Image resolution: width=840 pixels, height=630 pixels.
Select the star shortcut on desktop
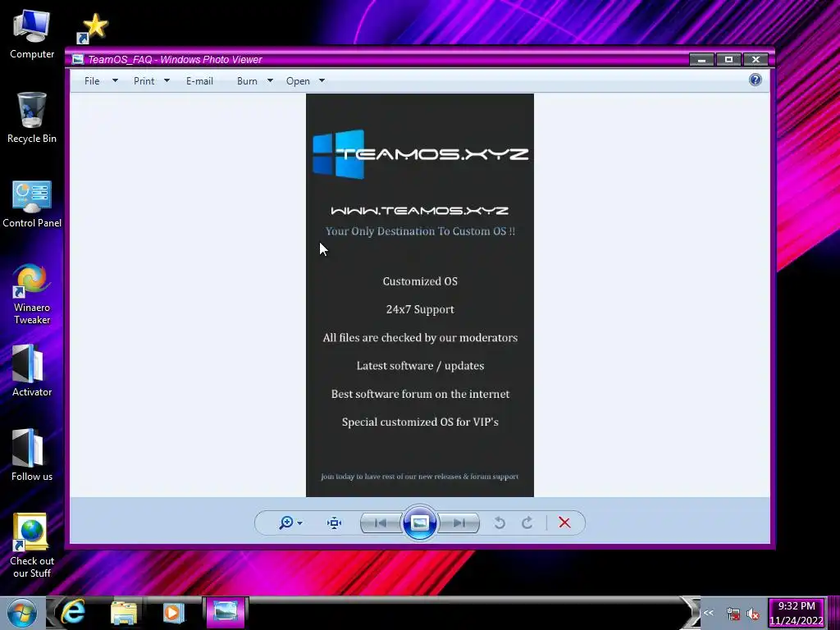[93, 29]
